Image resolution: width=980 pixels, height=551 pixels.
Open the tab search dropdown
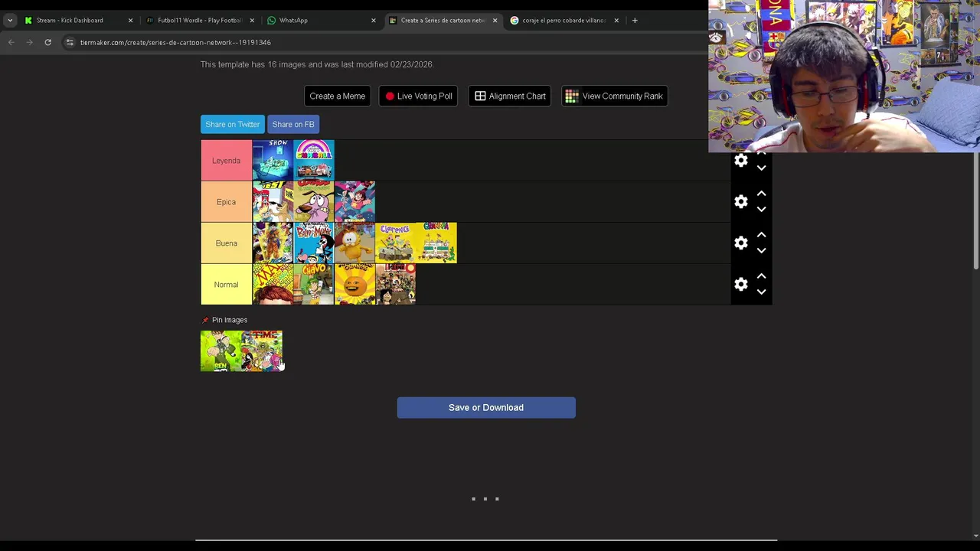(10, 21)
